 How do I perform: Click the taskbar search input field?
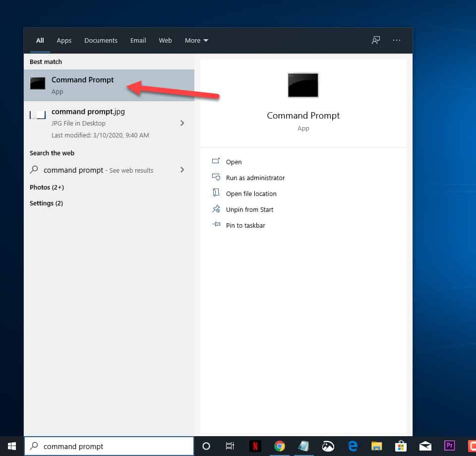109,446
